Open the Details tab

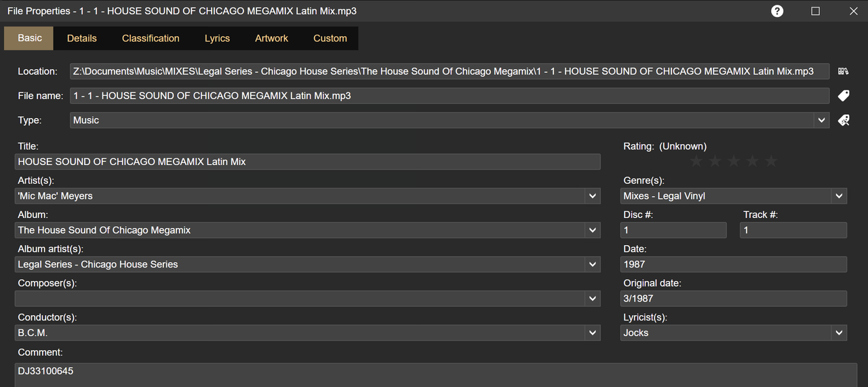[x=82, y=38]
